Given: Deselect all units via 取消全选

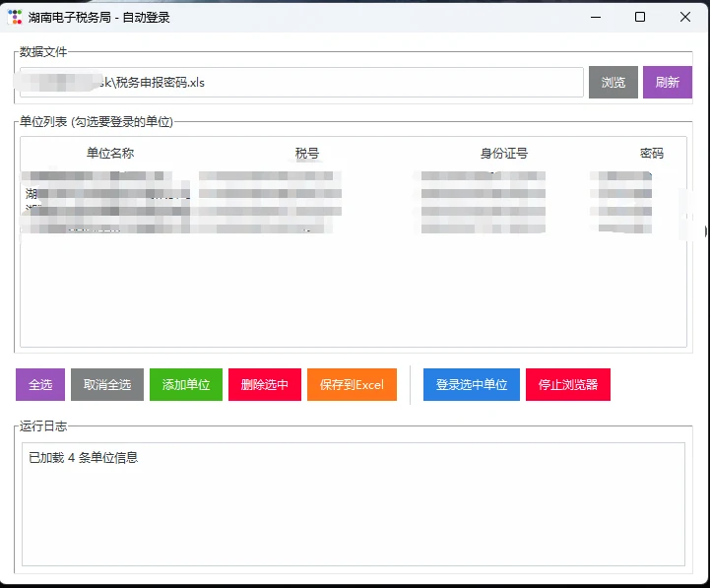Looking at the screenshot, I should [x=107, y=384].
